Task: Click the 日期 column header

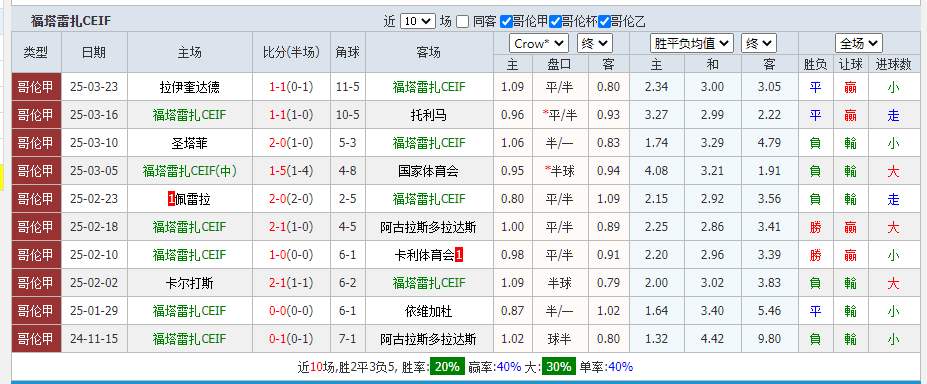Action: click(94, 53)
